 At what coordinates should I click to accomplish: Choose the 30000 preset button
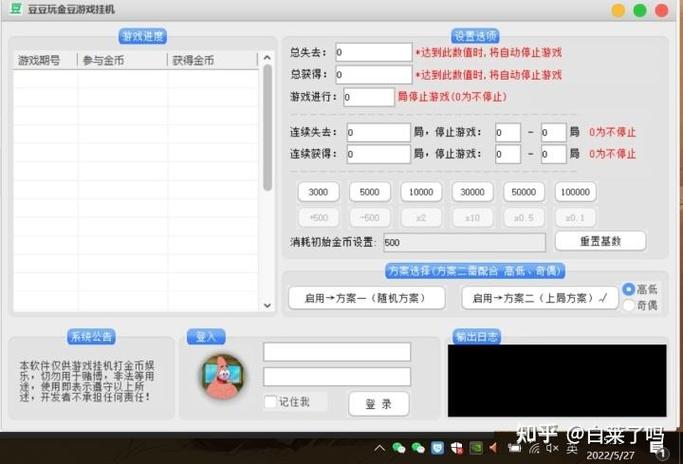point(473,192)
